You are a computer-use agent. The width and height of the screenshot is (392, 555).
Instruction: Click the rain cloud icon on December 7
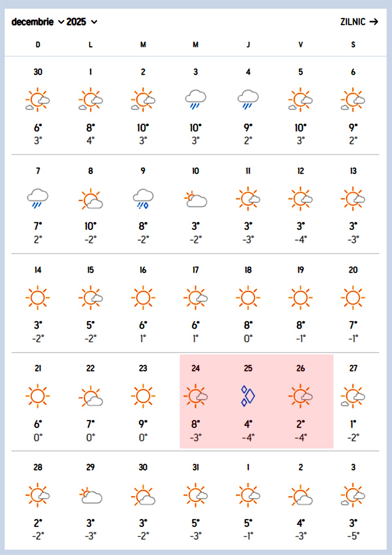point(38,198)
